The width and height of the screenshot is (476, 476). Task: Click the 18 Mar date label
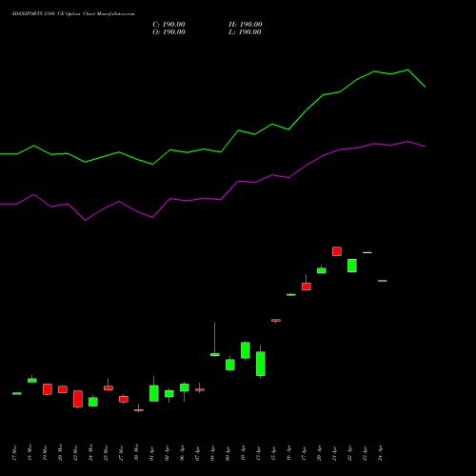click(30, 453)
